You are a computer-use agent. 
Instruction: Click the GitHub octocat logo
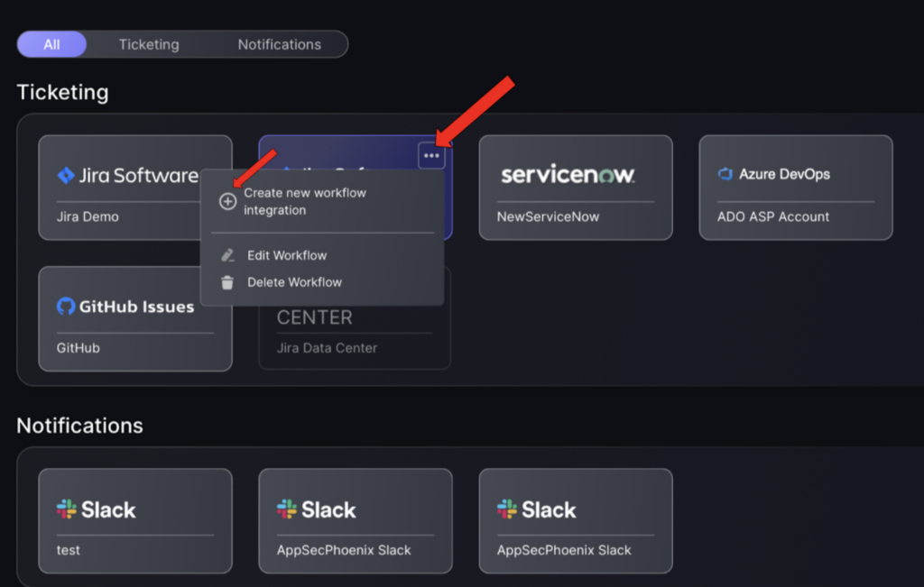pyautogui.click(x=65, y=307)
